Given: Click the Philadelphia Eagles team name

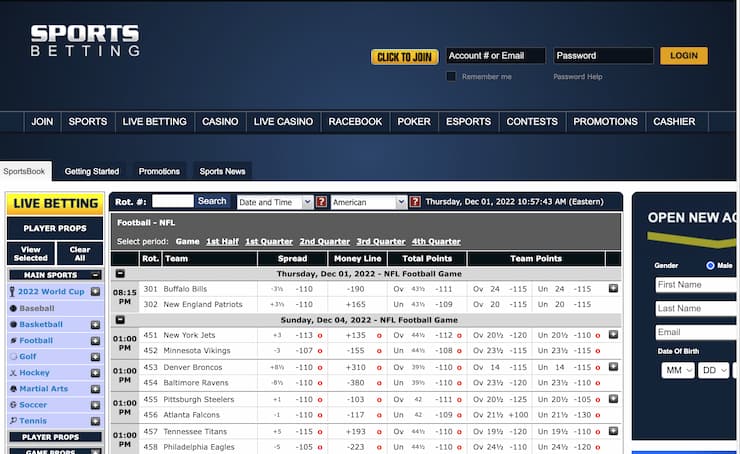Looking at the screenshot, I should (x=199, y=447).
